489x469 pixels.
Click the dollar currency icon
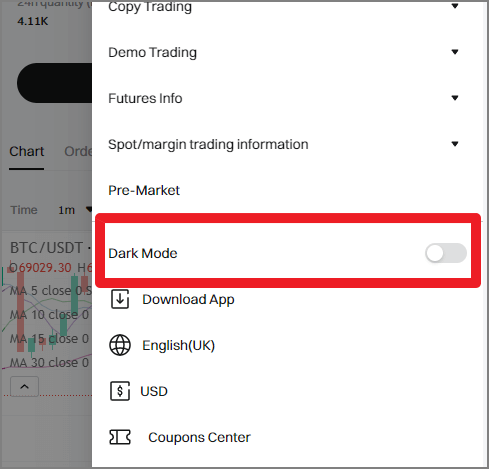pos(120,391)
